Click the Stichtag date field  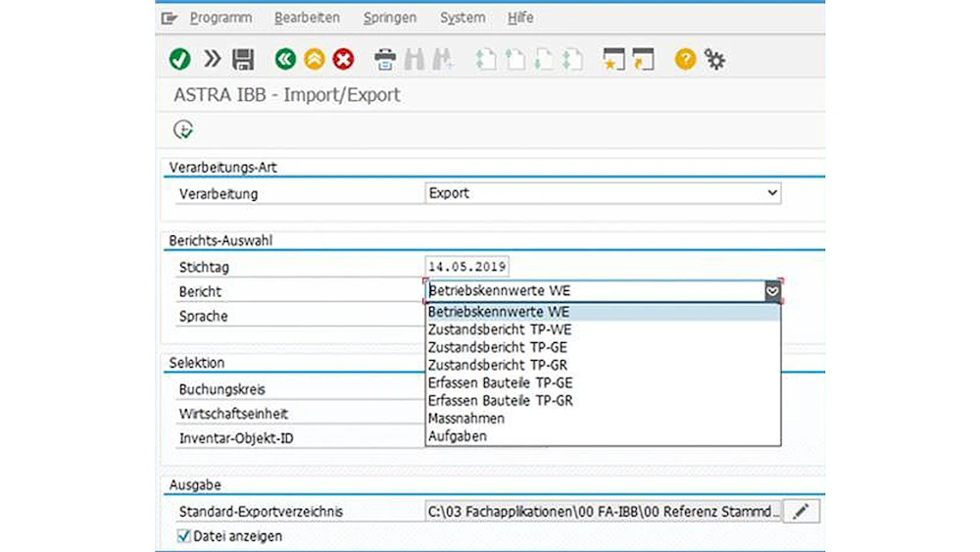[x=467, y=267]
